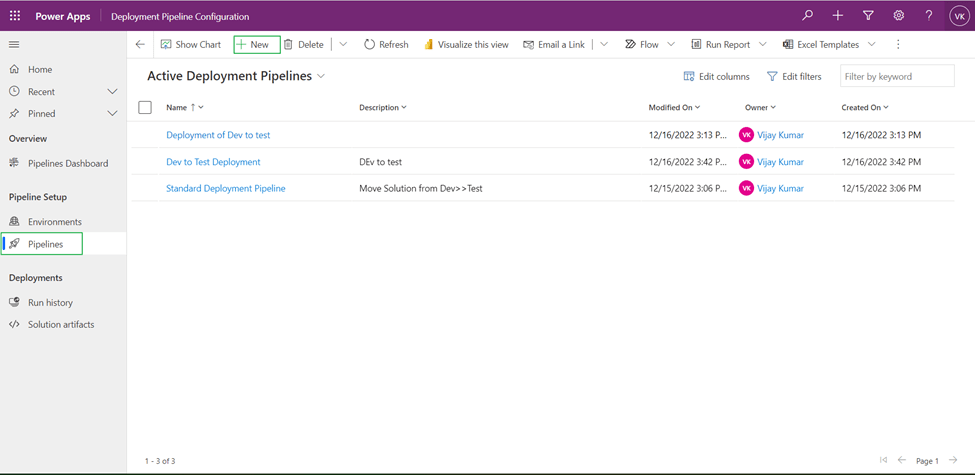Toggle the select all rows checkbox
This screenshot has height=475, width=975.
[x=145, y=107]
